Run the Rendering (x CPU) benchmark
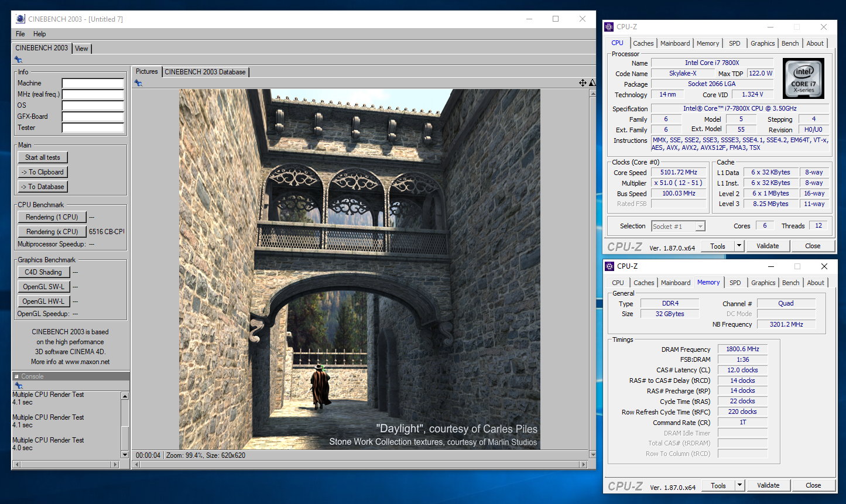This screenshot has width=846, height=504. [52, 232]
